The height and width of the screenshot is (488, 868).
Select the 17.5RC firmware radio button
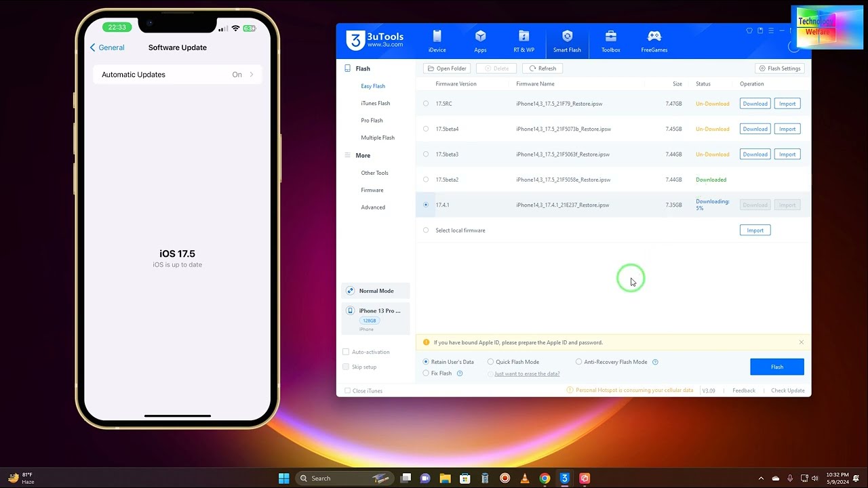426,104
